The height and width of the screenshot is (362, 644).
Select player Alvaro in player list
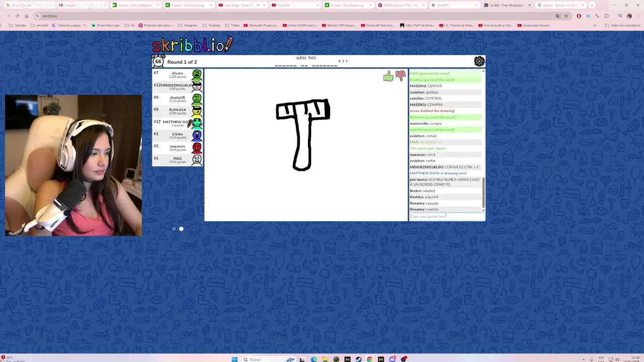(x=178, y=74)
